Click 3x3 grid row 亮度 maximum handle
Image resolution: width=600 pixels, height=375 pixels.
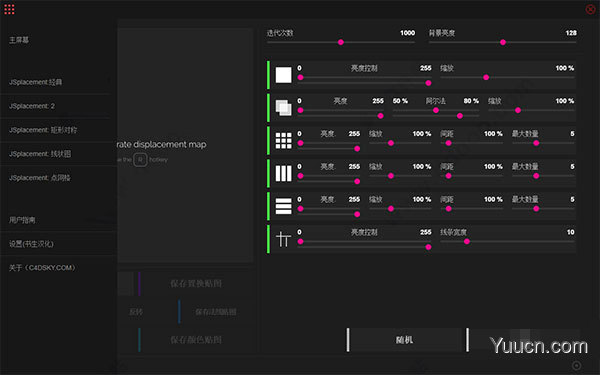357,148
